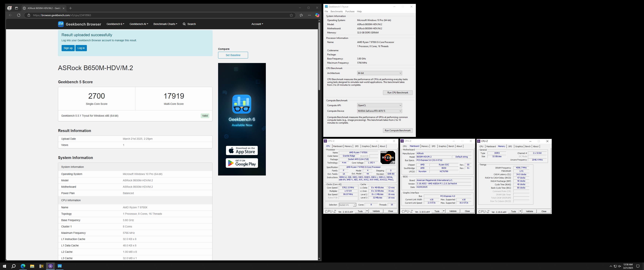Open Windows taskbar search
The width and height of the screenshot is (644, 270).
(14, 266)
